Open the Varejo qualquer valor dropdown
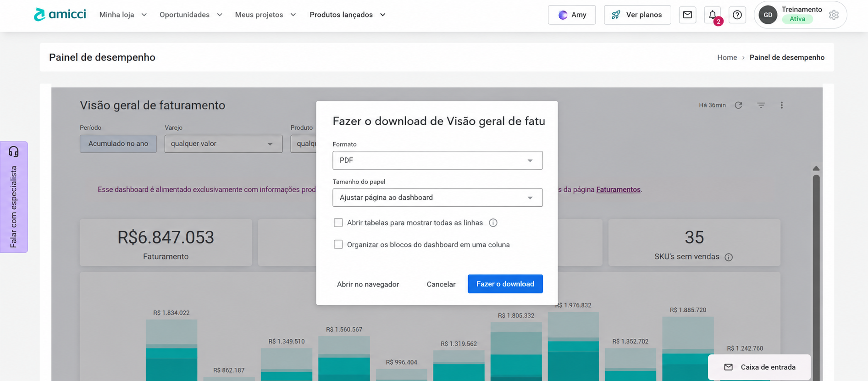This screenshot has width=868, height=381. click(x=223, y=144)
